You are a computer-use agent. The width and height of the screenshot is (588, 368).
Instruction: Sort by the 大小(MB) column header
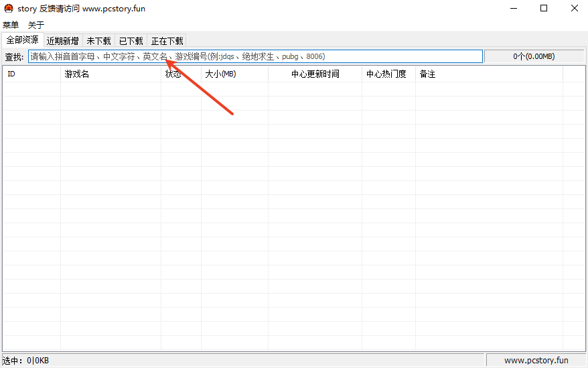tap(235, 74)
